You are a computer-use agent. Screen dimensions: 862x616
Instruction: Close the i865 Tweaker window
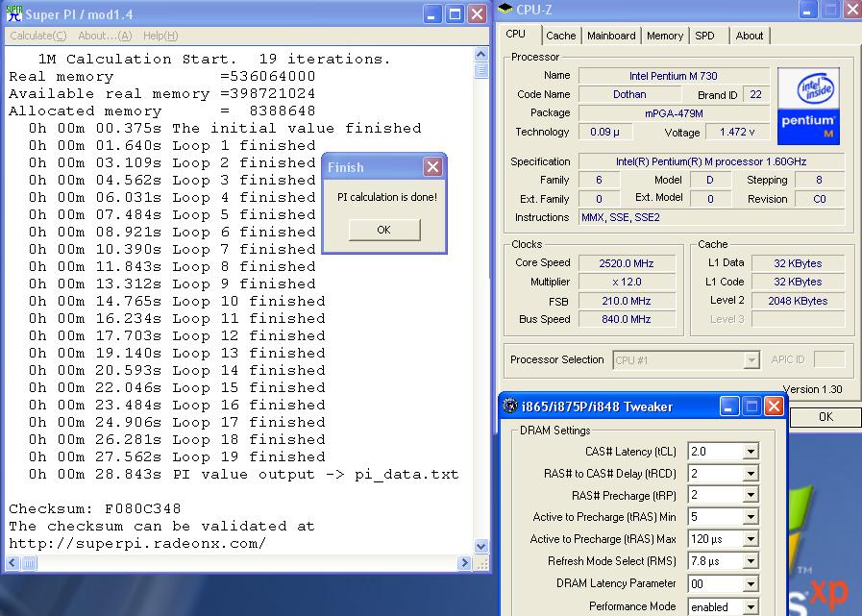click(x=774, y=407)
